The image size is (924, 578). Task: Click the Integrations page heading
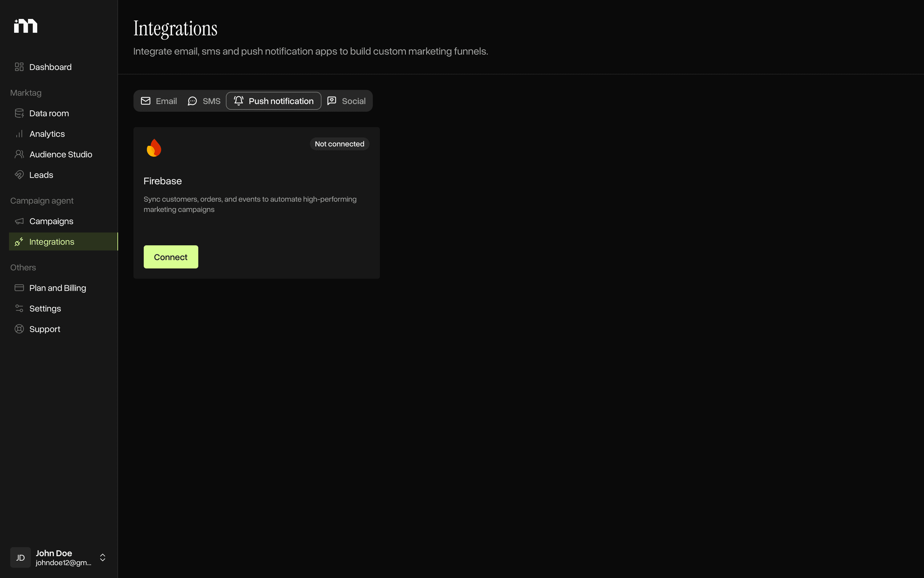(175, 29)
